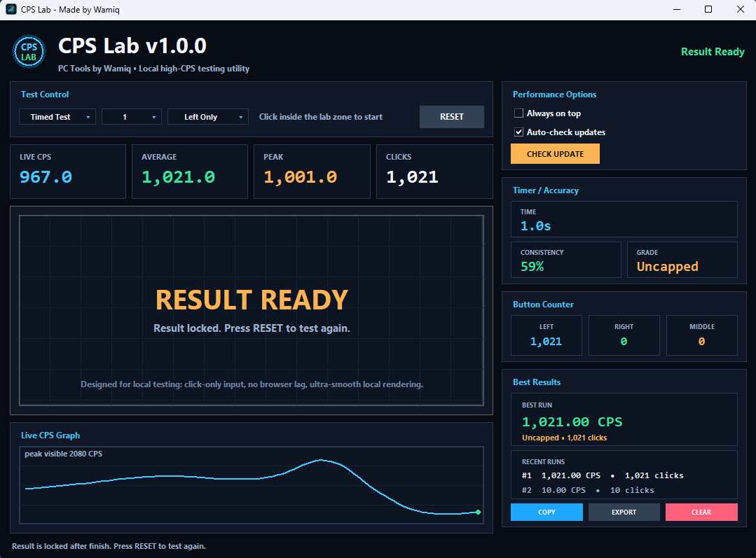Click the Button Counter heading
Screen dimensions: 756x558
544,305
